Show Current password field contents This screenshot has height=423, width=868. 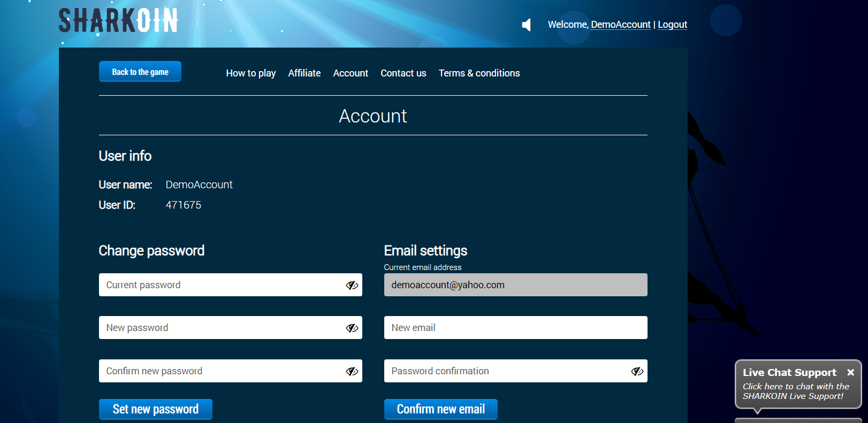[x=352, y=285]
